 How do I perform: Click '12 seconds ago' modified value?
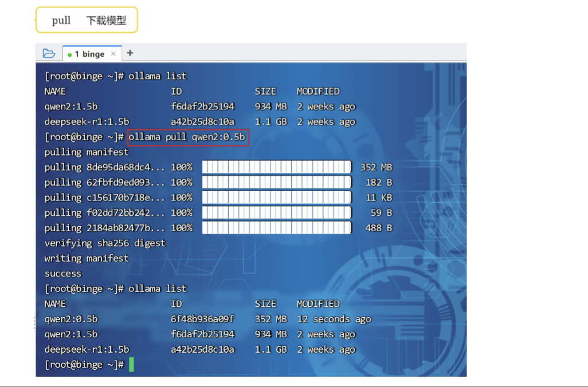click(x=334, y=319)
